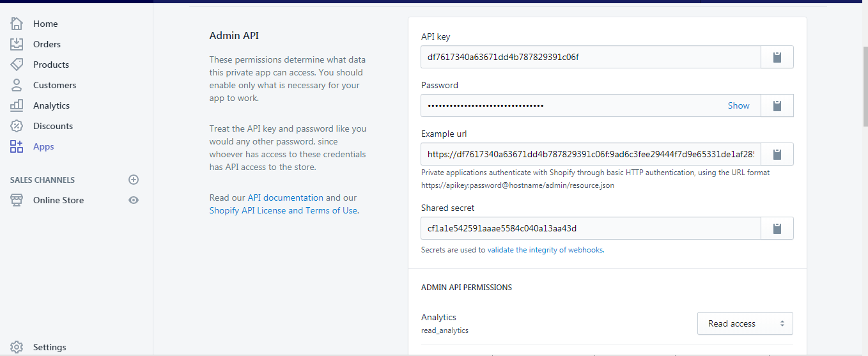Click the Analytics bar chart icon
868x356 pixels.
coord(17,105)
